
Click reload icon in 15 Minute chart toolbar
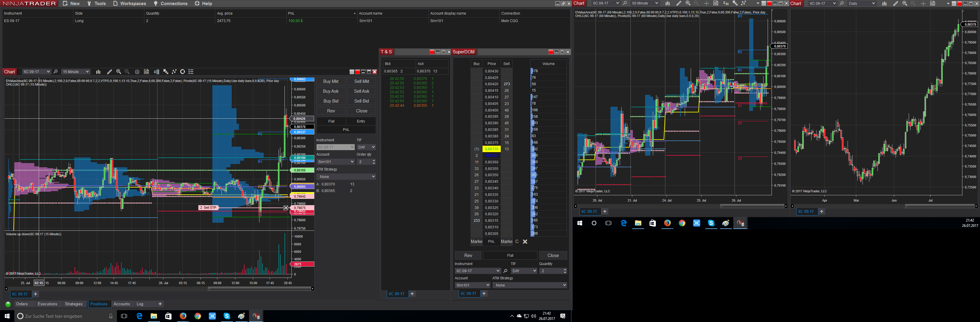pos(183,72)
